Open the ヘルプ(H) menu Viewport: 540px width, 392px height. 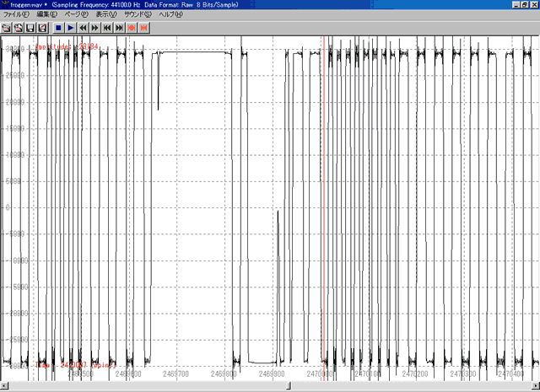pyautogui.click(x=171, y=15)
